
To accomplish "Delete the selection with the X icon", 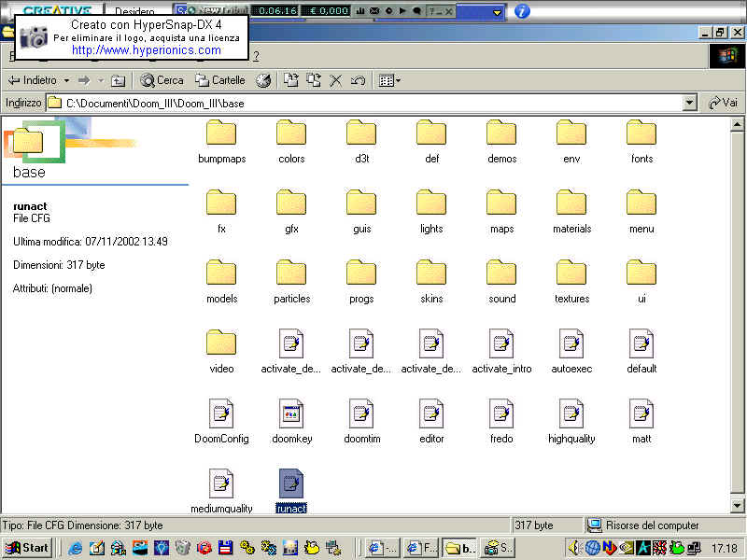I will point(336,81).
